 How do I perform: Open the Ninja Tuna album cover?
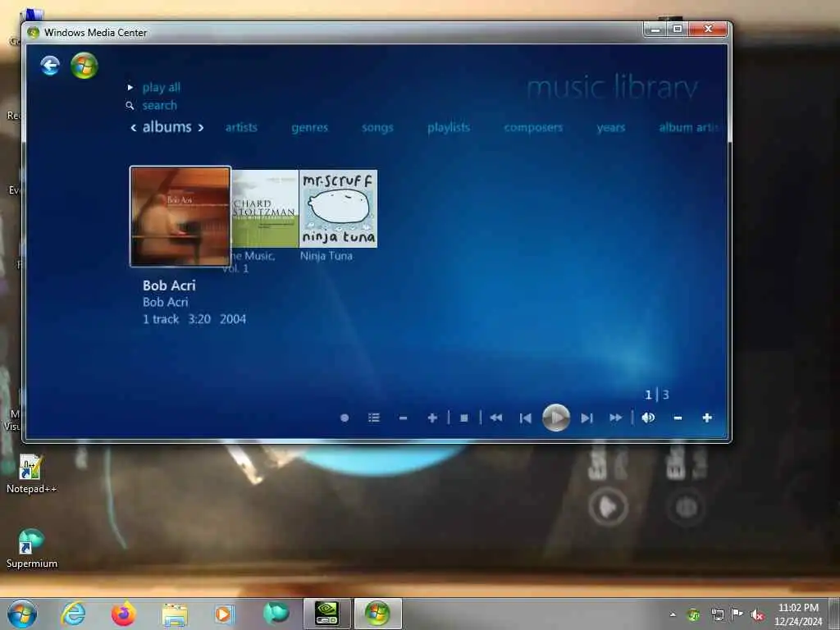pyautogui.click(x=338, y=208)
